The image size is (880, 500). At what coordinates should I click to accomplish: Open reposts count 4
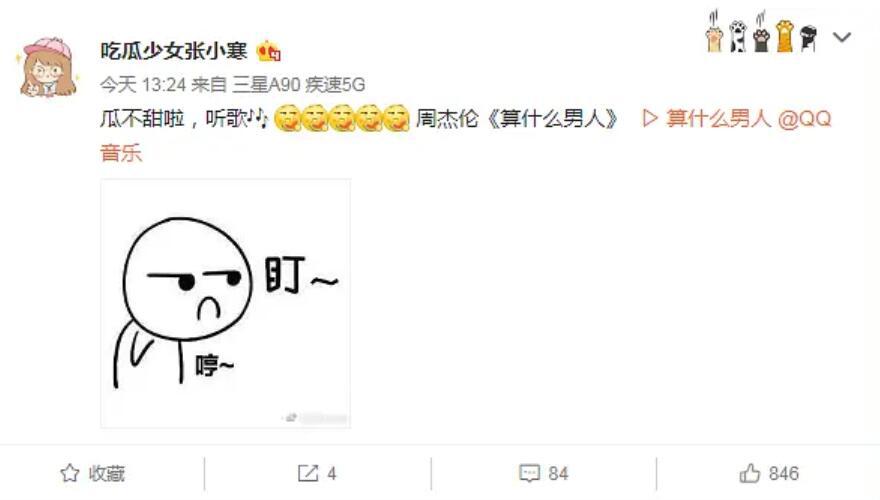[332, 474]
